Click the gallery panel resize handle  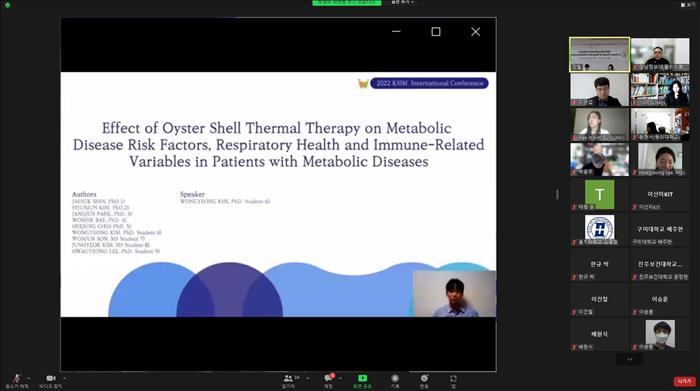pos(557,195)
